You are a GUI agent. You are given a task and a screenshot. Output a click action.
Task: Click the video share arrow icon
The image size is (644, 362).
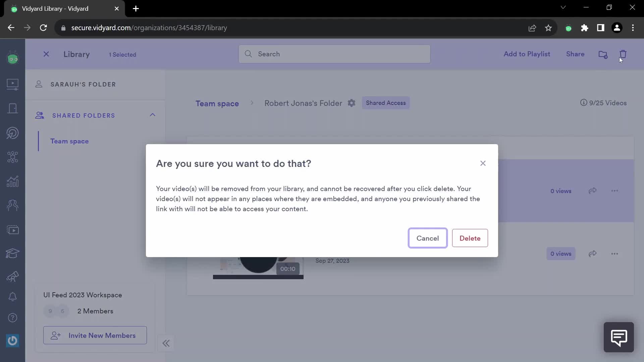click(593, 190)
